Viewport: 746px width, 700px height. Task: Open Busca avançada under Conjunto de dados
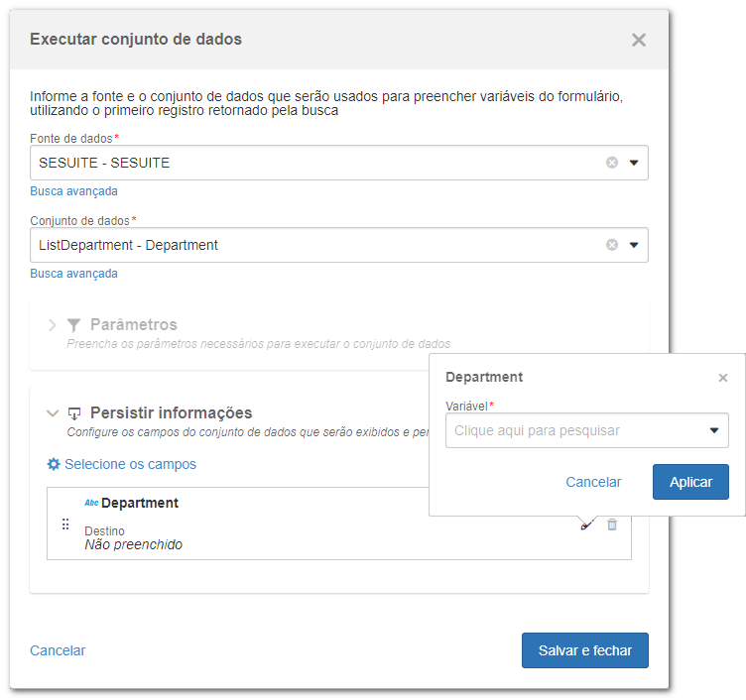(73, 274)
